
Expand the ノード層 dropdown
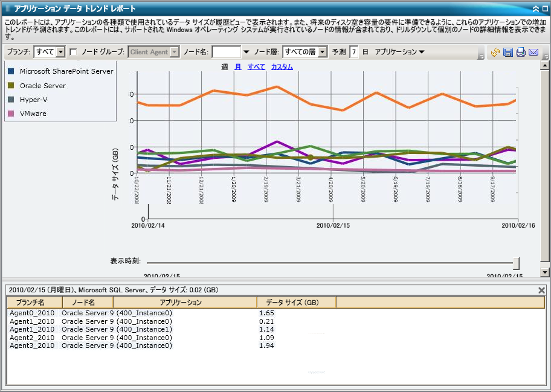pos(322,52)
